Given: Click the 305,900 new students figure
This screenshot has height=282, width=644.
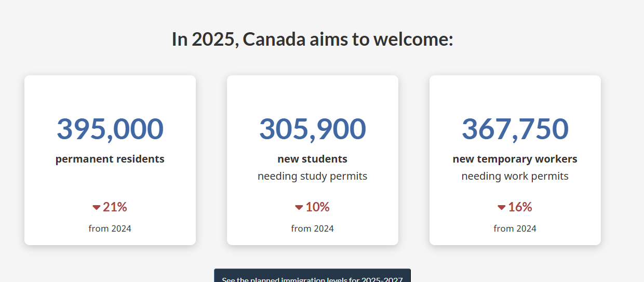Looking at the screenshot, I should click(x=313, y=129).
